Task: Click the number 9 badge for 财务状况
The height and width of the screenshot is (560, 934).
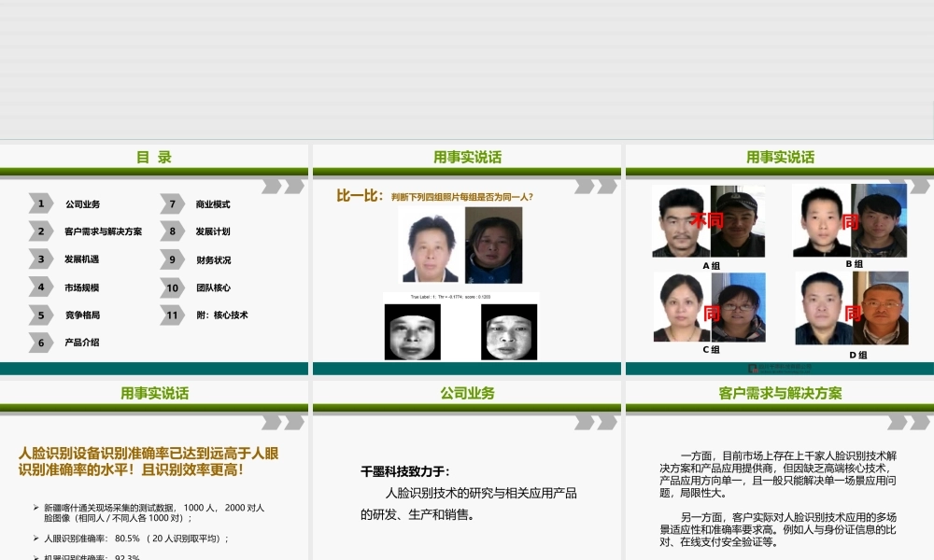Action: [x=172, y=259]
